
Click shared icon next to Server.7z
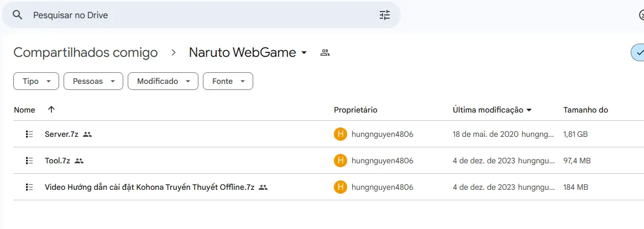[x=87, y=134]
